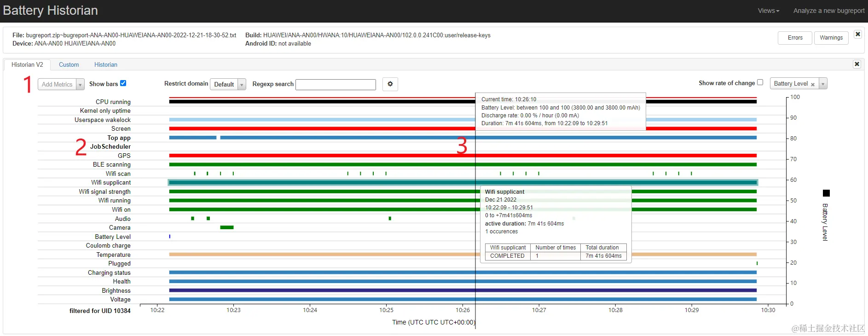Click the green Camera usage bar

(x=227, y=227)
